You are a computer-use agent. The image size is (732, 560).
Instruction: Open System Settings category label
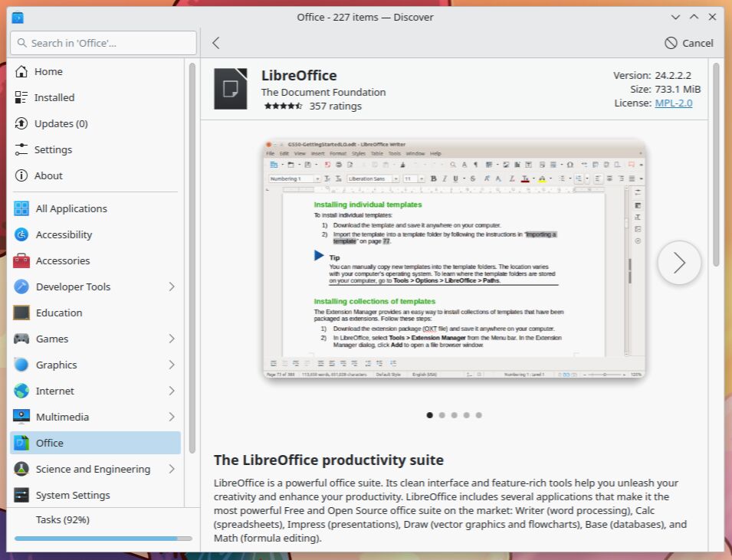click(74, 495)
